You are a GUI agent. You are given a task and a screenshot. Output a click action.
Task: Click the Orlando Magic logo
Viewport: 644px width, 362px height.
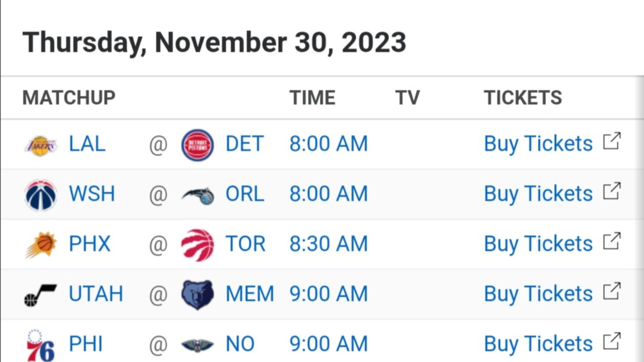click(x=198, y=196)
